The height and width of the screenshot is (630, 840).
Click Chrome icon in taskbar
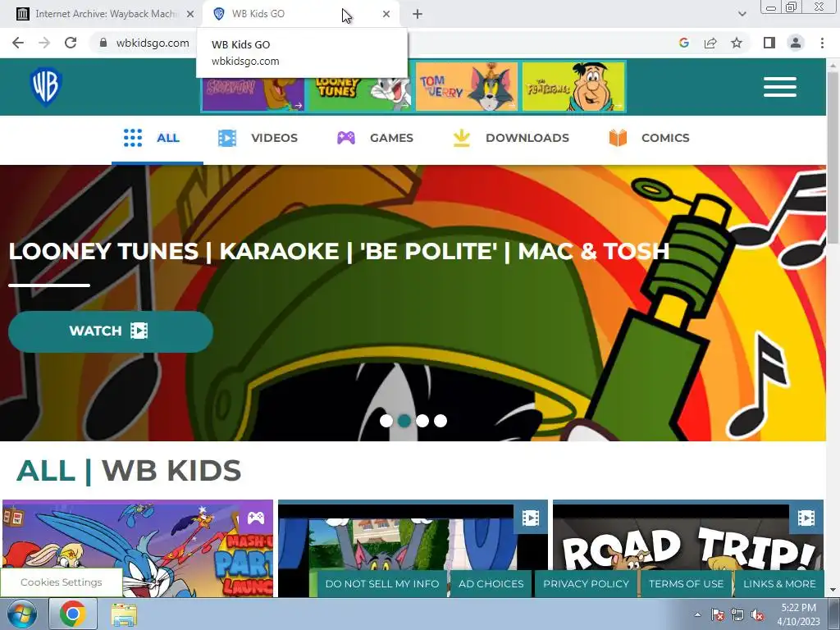pyautogui.click(x=72, y=614)
